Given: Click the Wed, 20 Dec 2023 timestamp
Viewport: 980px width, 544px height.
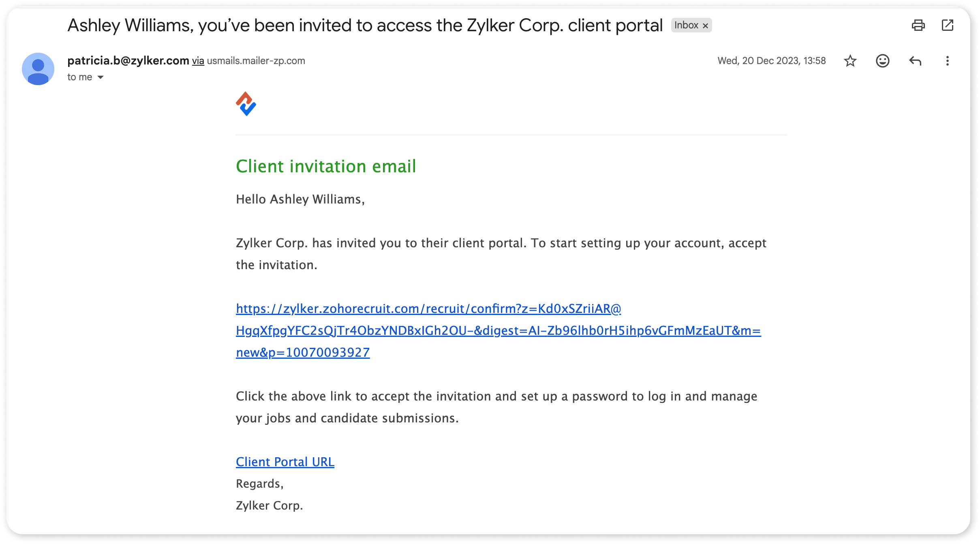Looking at the screenshot, I should point(771,61).
